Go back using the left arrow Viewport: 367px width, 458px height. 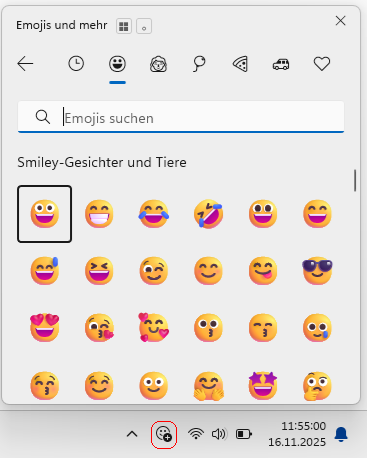[25, 64]
